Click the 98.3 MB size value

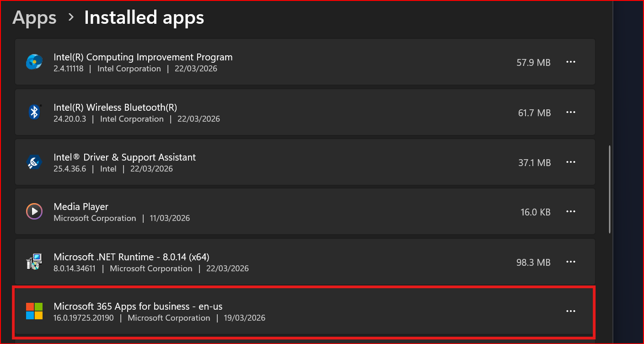coord(533,262)
